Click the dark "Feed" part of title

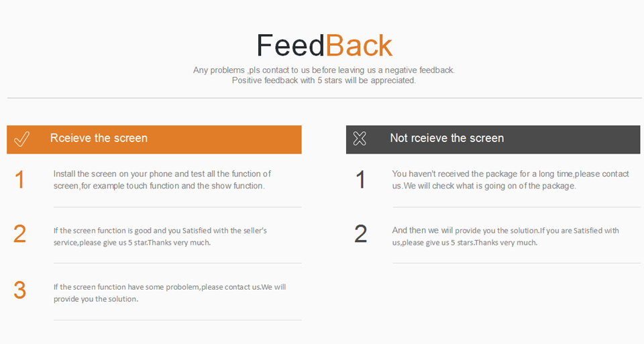[290, 46]
